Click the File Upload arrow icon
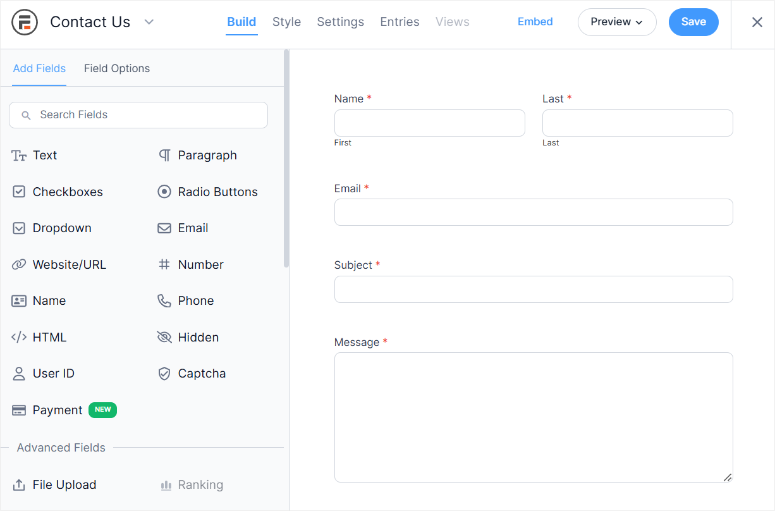Viewport: 775px width, 511px height. click(x=19, y=485)
